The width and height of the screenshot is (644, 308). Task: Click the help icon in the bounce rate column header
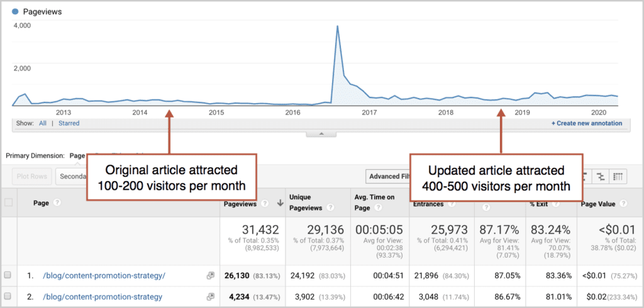click(486, 208)
